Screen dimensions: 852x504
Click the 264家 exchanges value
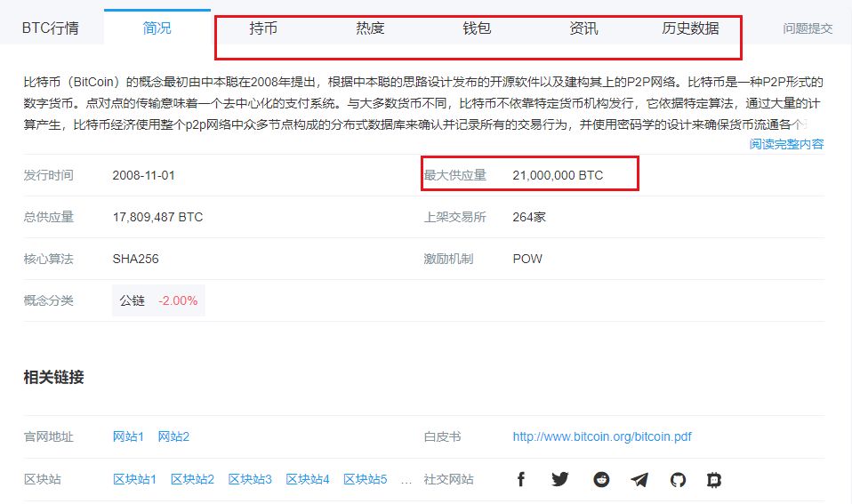click(x=528, y=217)
